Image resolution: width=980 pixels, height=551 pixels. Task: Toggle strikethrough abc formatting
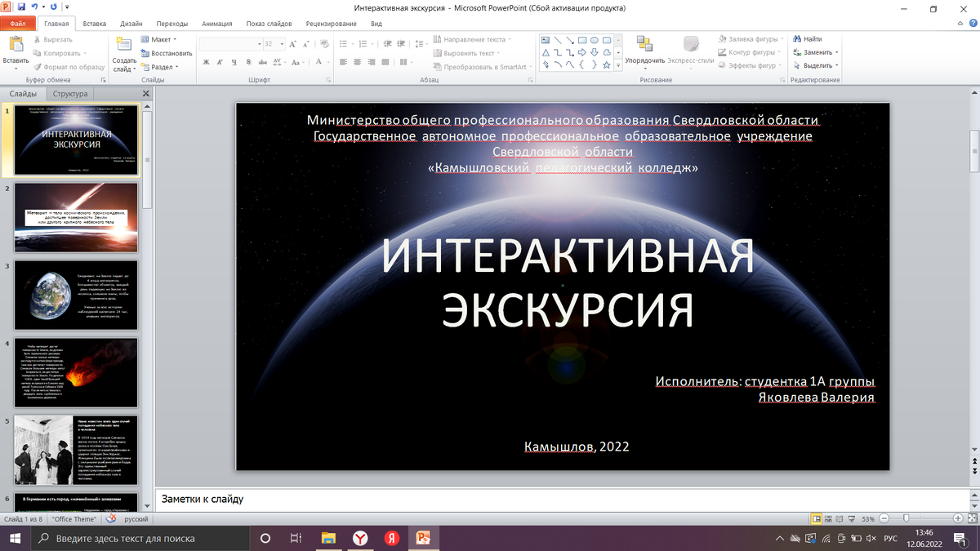(x=263, y=62)
